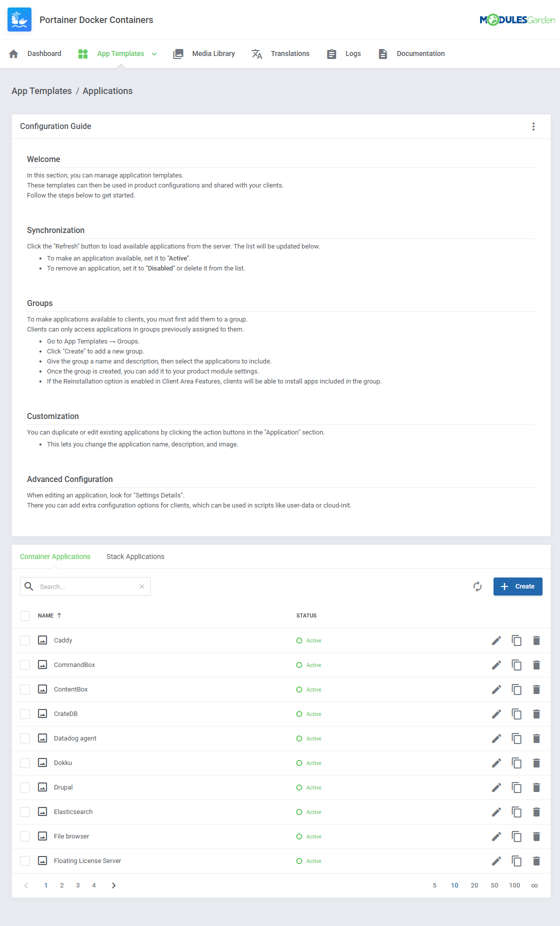Viewport: 560px width, 926px height.
Task: Open the Media Library menu item
Action: coord(213,54)
